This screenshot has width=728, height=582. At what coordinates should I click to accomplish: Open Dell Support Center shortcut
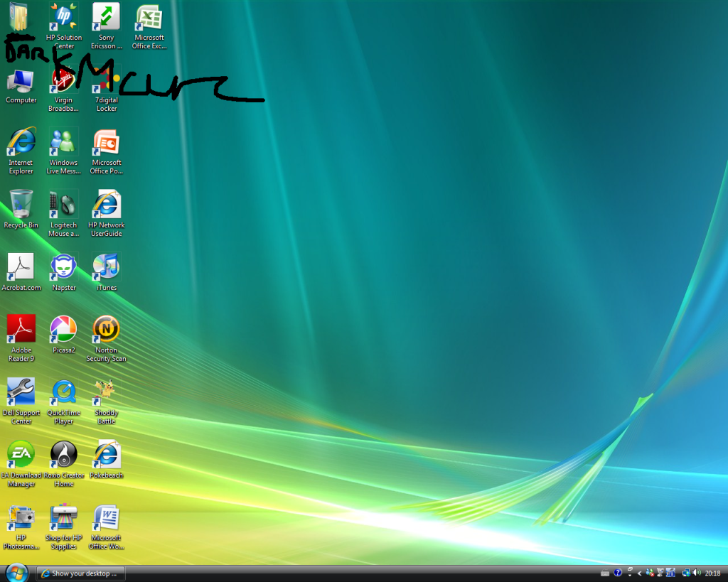tap(21, 401)
